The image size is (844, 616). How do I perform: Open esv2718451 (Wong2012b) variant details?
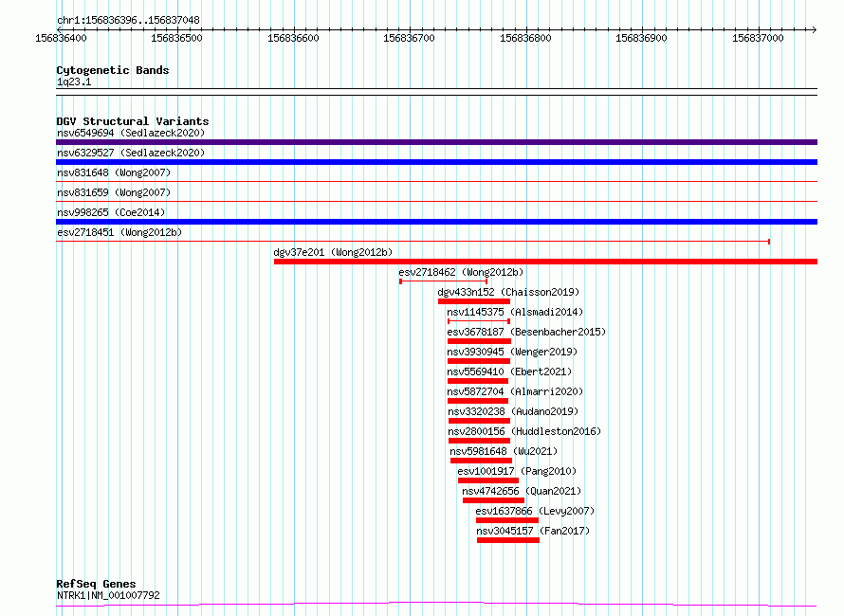point(119,232)
